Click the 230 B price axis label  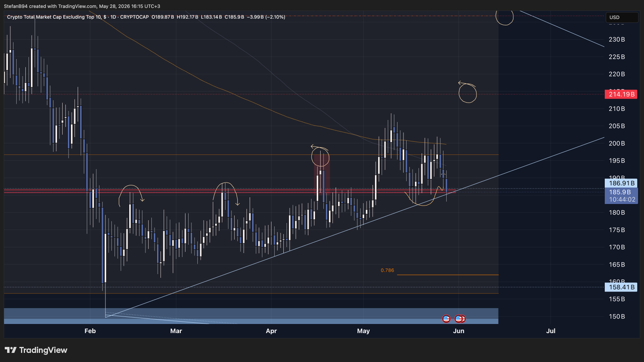(616, 40)
